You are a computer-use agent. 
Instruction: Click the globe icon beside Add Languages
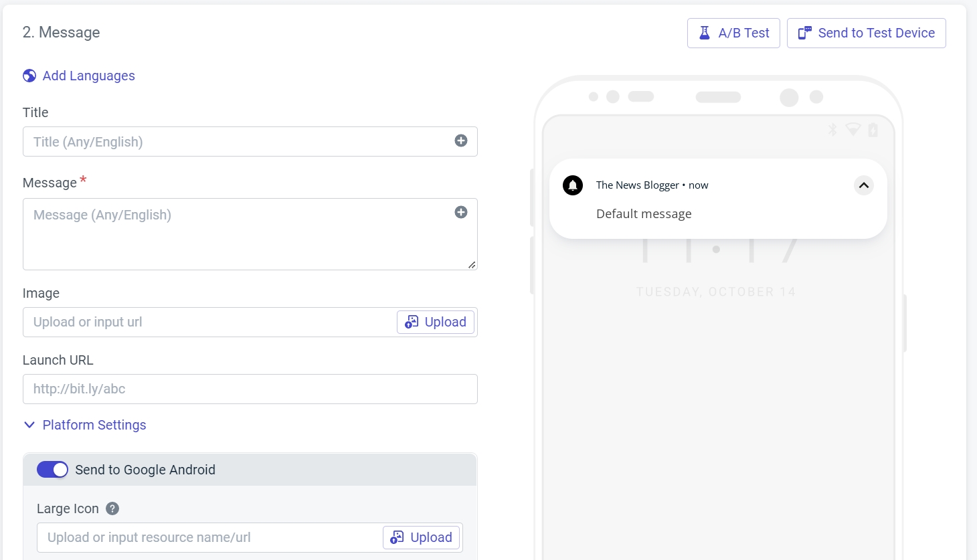click(29, 76)
